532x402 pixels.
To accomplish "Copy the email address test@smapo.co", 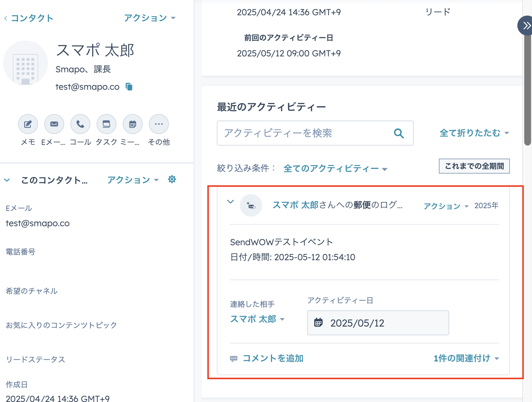I will coord(129,87).
